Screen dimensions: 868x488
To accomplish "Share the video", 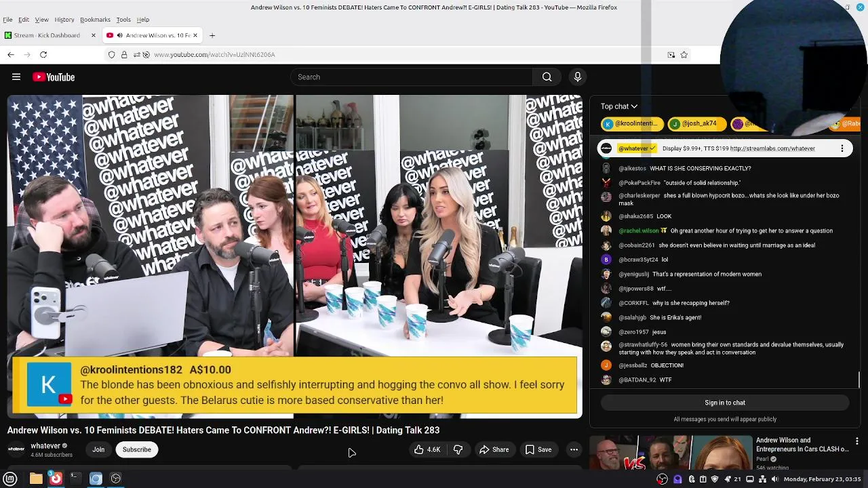I will [494, 449].
